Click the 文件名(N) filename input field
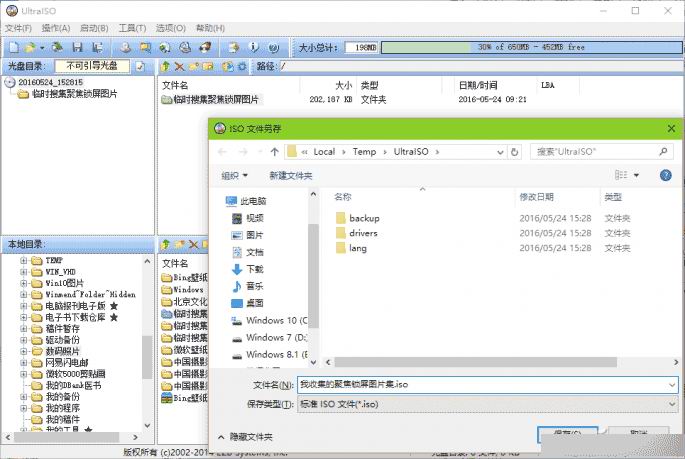Image resolution: width=685 pixels, height=459 pixels. coord(488,385)
